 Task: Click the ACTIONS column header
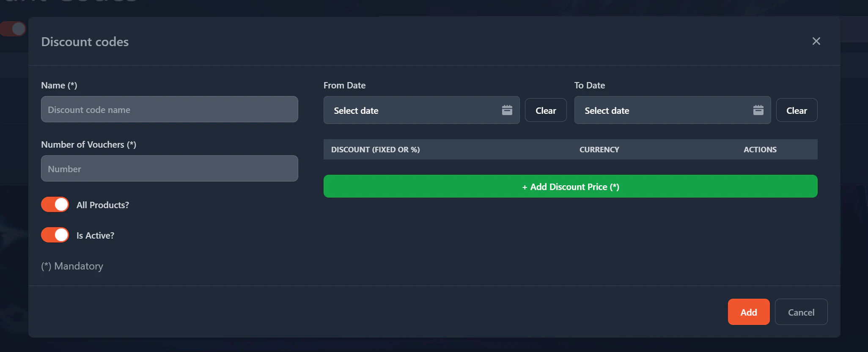[760, 149]
